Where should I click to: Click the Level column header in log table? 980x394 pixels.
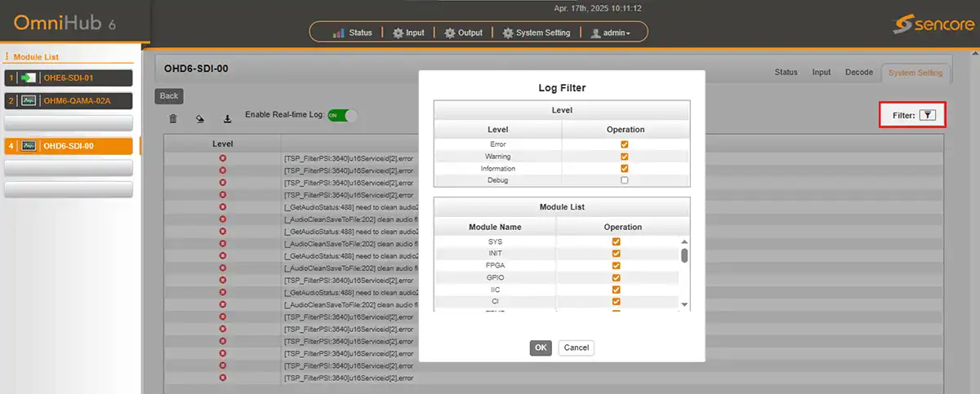pos(223,144)
